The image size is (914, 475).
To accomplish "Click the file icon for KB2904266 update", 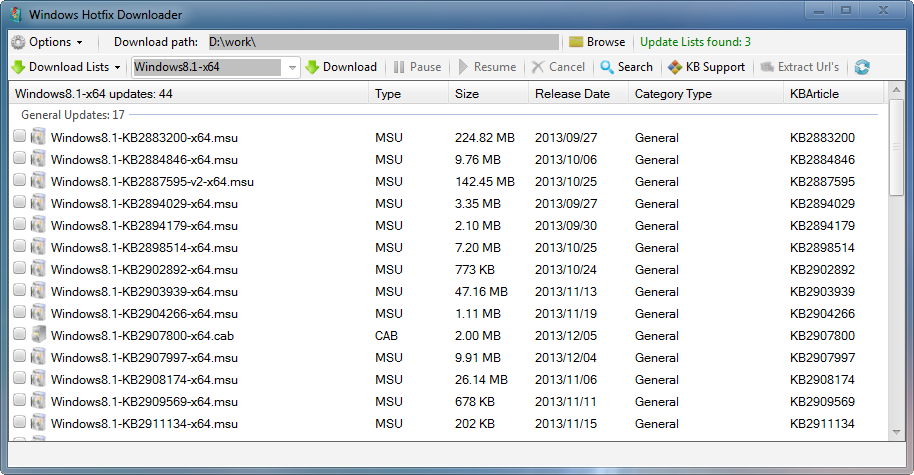I will tap(38, 312).
